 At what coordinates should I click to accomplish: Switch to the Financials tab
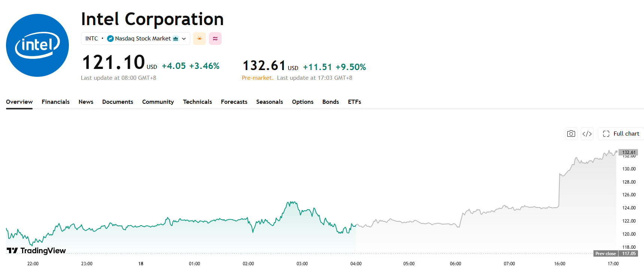click(x=55, y=102)
